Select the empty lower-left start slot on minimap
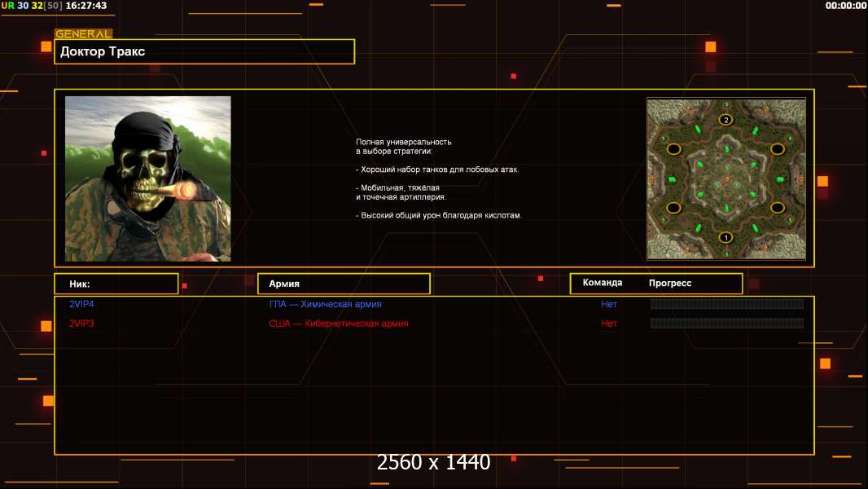Image resolution: width=868 pixels, height=489 pixels. click(x=673, y=208)
